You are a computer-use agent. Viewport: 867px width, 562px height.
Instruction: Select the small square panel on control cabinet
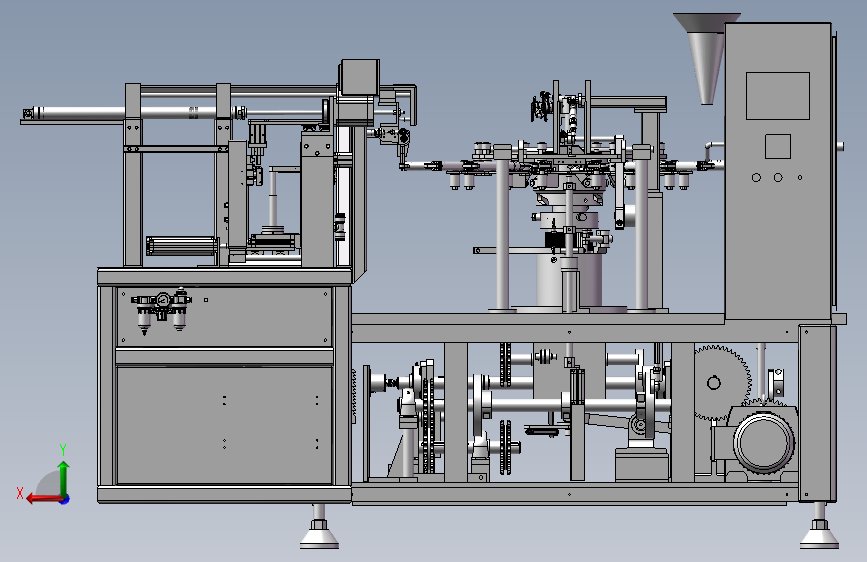click(777, 147)
